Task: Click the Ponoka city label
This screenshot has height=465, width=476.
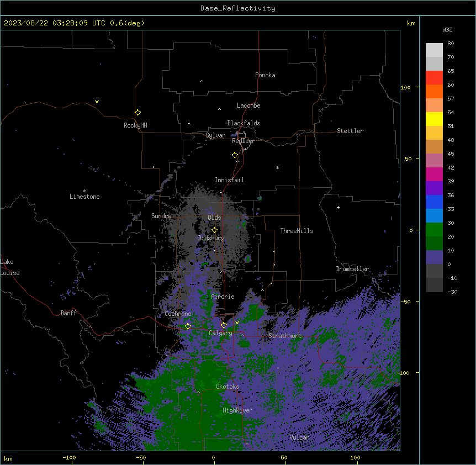Action: (x=265, y=75)
